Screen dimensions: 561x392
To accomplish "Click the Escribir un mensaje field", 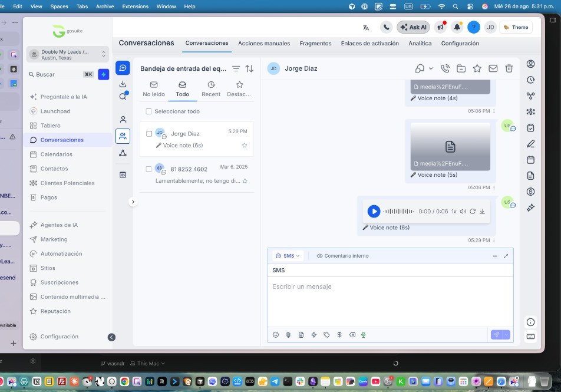I will [x=390, y=301].
